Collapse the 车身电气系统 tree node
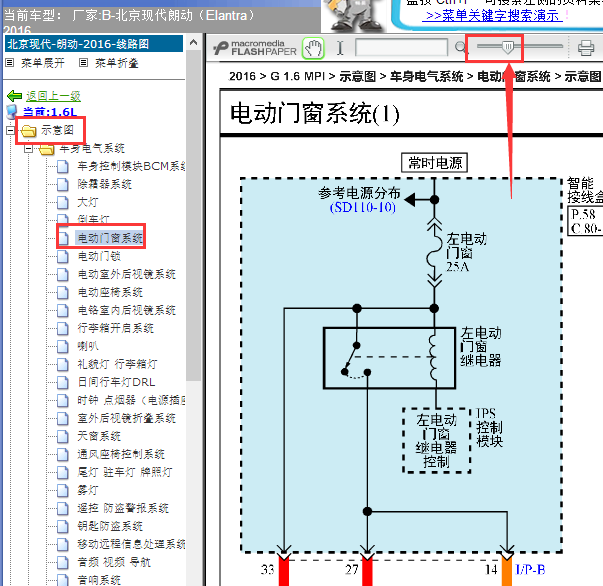The width and height of the screenshot is (603, 586). [28, 149]
